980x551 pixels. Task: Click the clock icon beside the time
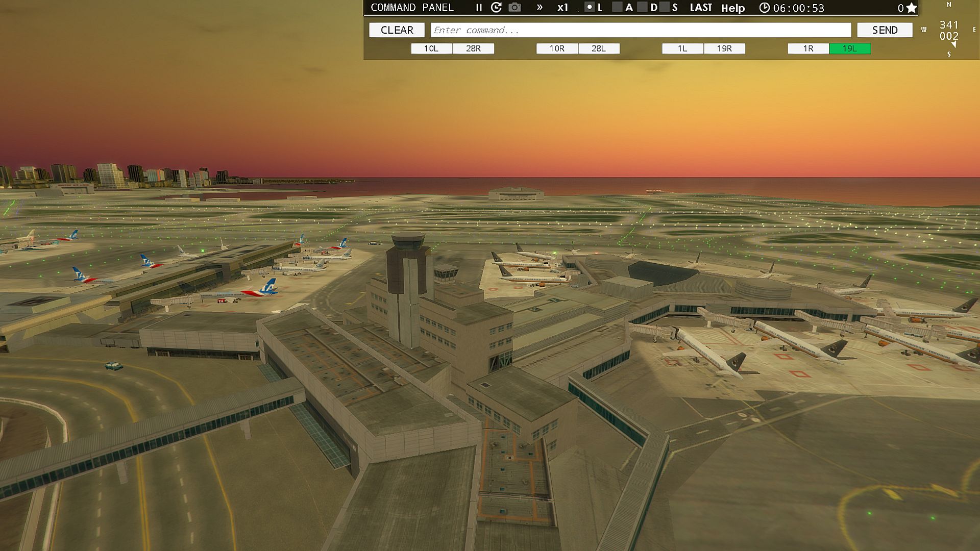coord(764,8)
